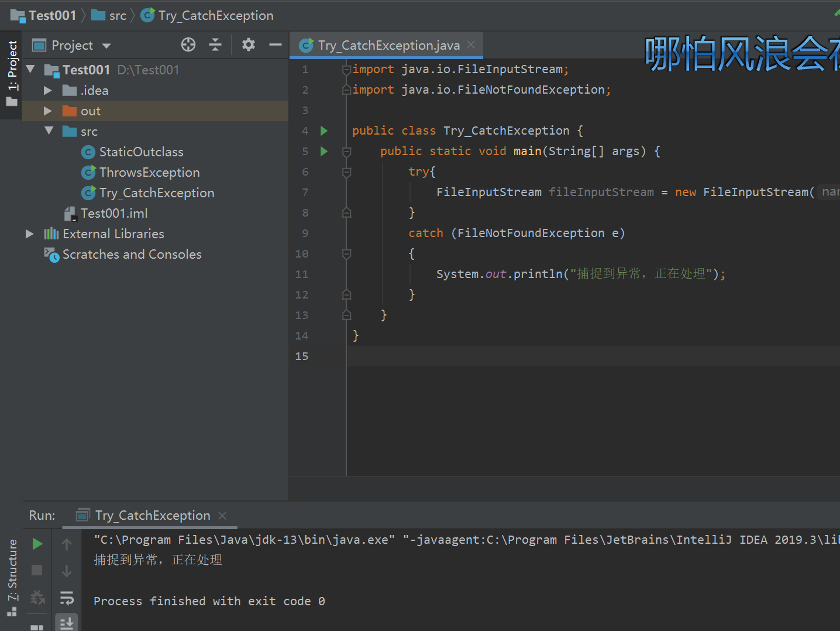Fold the imports on line 1
Screen dimensions: 840x631
(x=346, y=70)
